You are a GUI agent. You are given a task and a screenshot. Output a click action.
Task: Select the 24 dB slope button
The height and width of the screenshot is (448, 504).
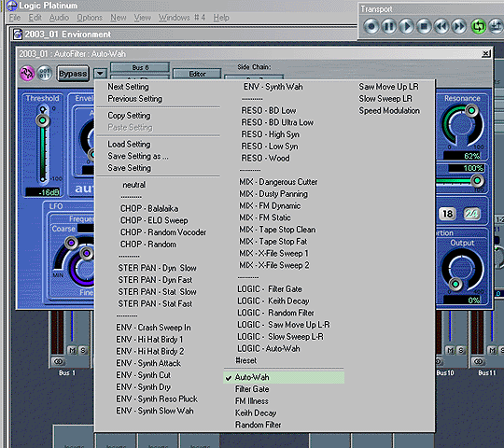pyautogui.click(x=471, y=214)
